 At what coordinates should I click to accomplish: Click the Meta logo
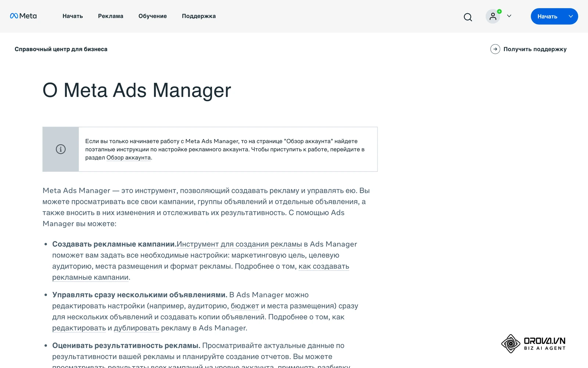coord(23,16)
